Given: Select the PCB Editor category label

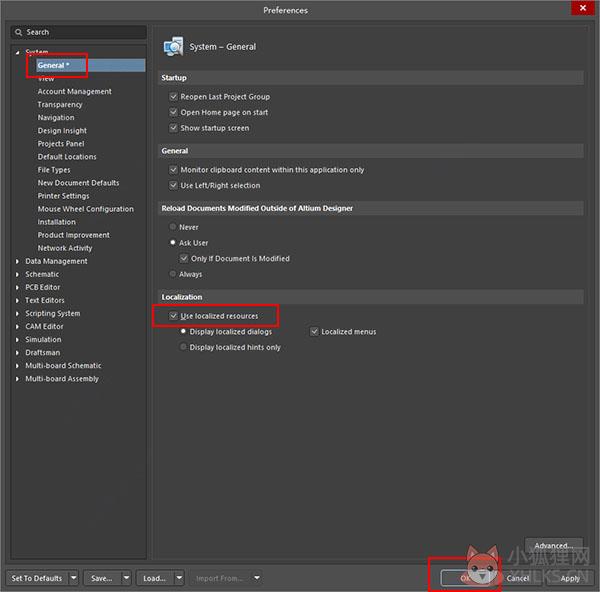Looking at the screenshot, I should [43, 287].
